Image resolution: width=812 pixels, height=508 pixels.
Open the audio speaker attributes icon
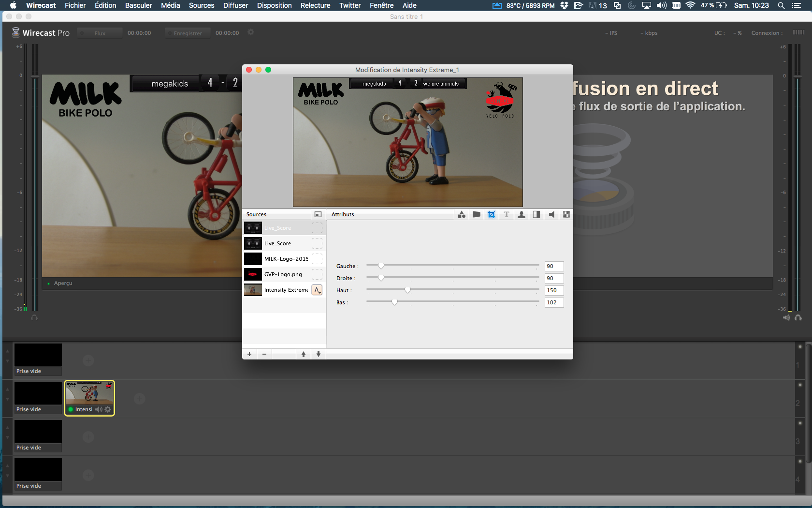tap(551, 214)
